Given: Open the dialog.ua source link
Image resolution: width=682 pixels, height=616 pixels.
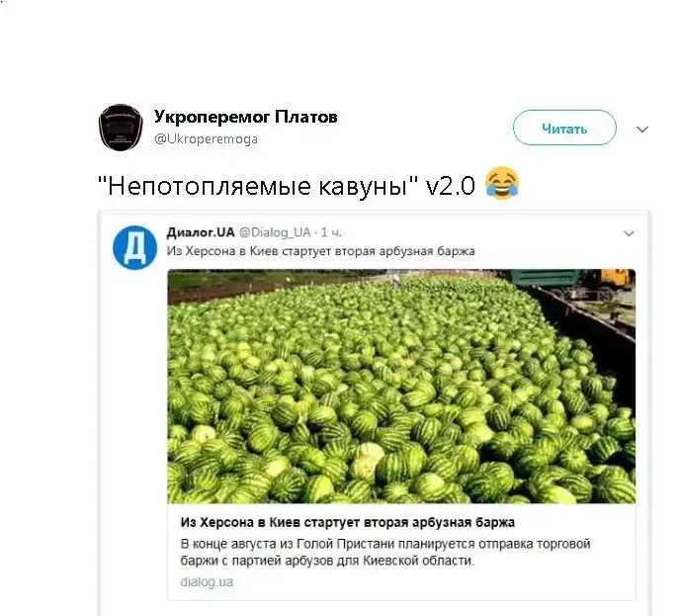Looking at the screenshot, I should click(207, 581).
